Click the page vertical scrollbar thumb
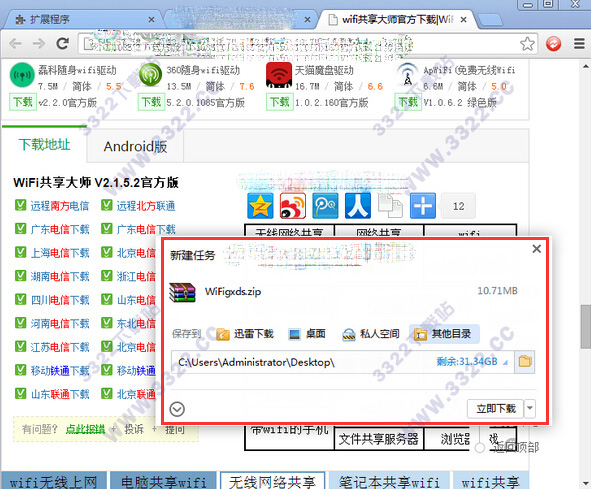This screenshot has width=591, height=489. point(585,327)
